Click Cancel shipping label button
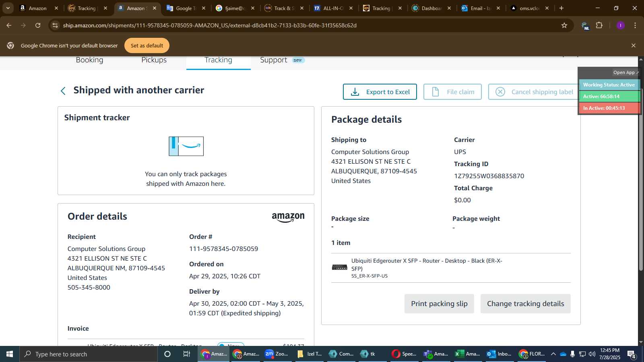Image resolution: width=644 pixels, height=362 pixels. (x=534, y=92)
